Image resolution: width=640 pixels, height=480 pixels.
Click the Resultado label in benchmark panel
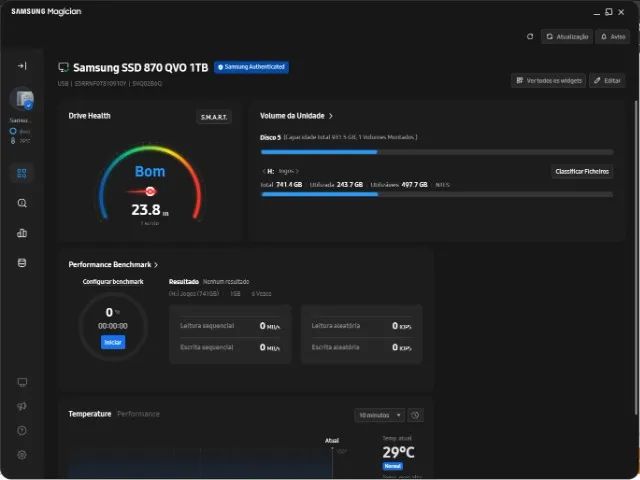(x=184, y=282)
